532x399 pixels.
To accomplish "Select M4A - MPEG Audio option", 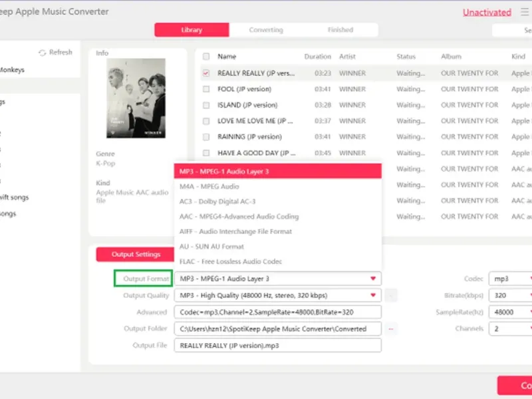I will 277,186.
